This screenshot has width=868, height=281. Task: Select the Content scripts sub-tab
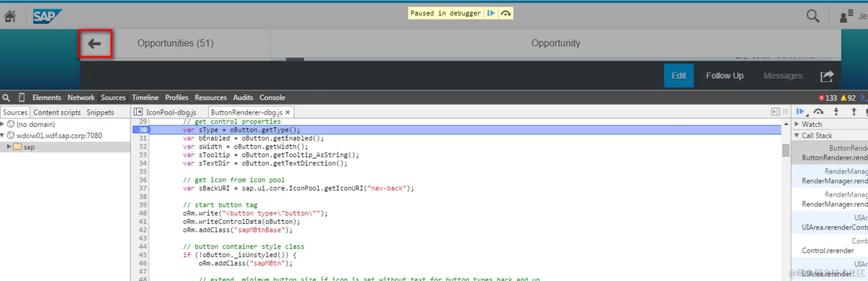point(57,112)
